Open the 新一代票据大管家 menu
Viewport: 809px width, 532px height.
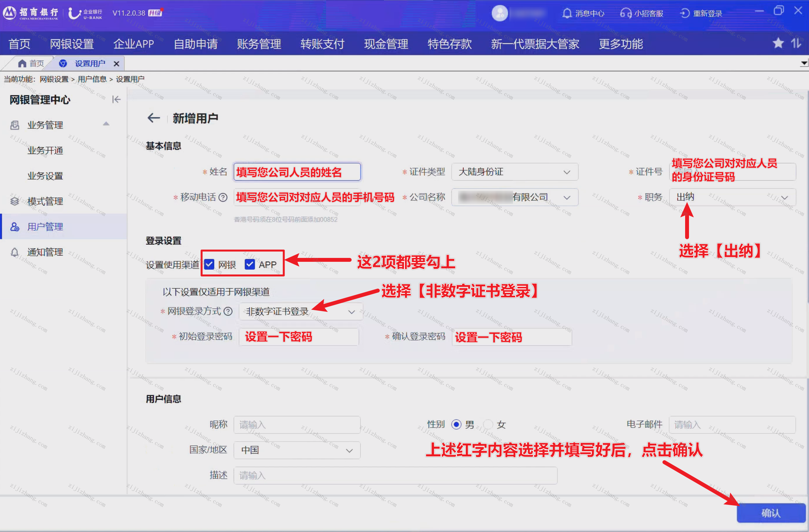535,44
